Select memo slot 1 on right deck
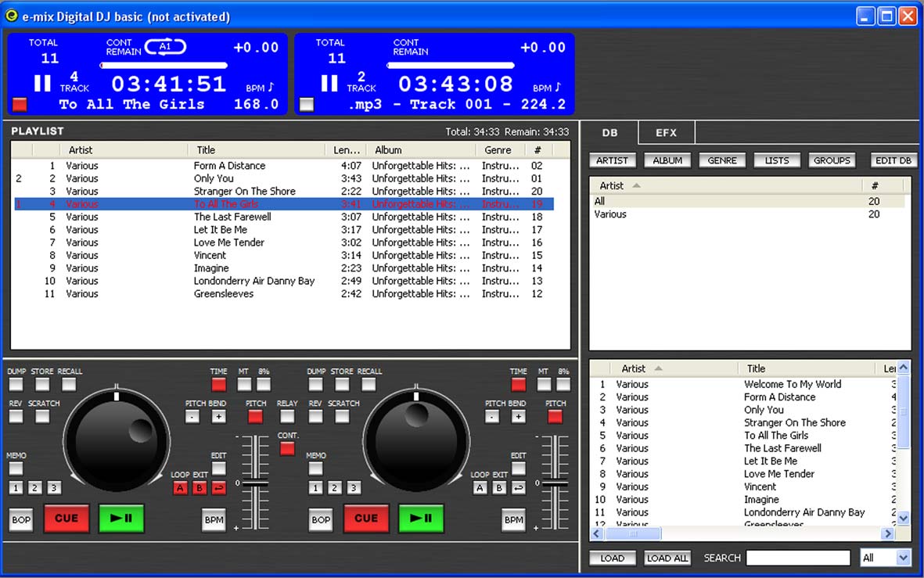The image size is (924, 578). 315,488
